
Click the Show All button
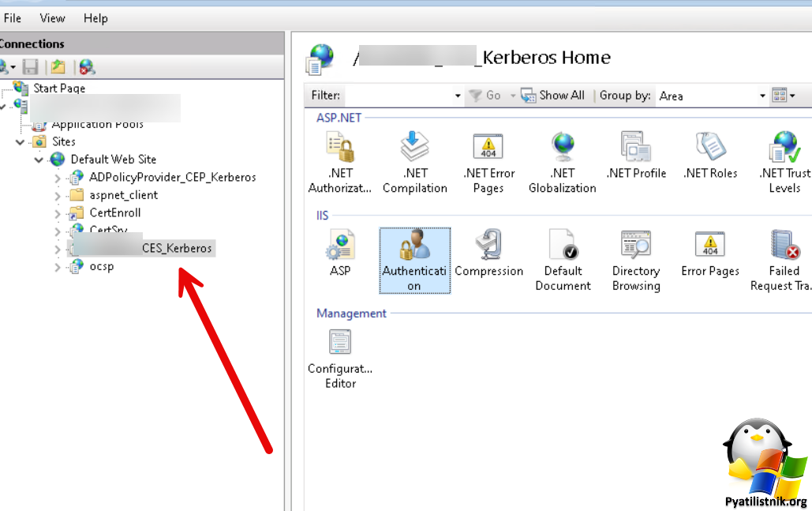pyautogui.click(x=552, y=96)
